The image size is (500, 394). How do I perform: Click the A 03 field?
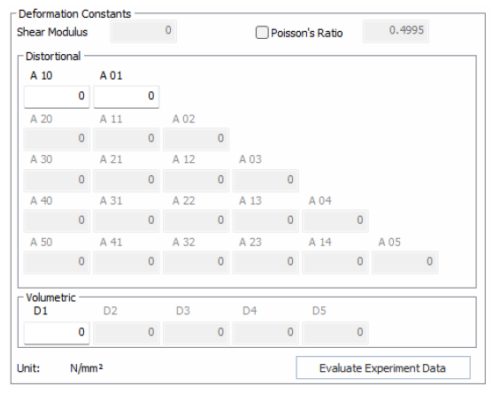tap(266, 180)
